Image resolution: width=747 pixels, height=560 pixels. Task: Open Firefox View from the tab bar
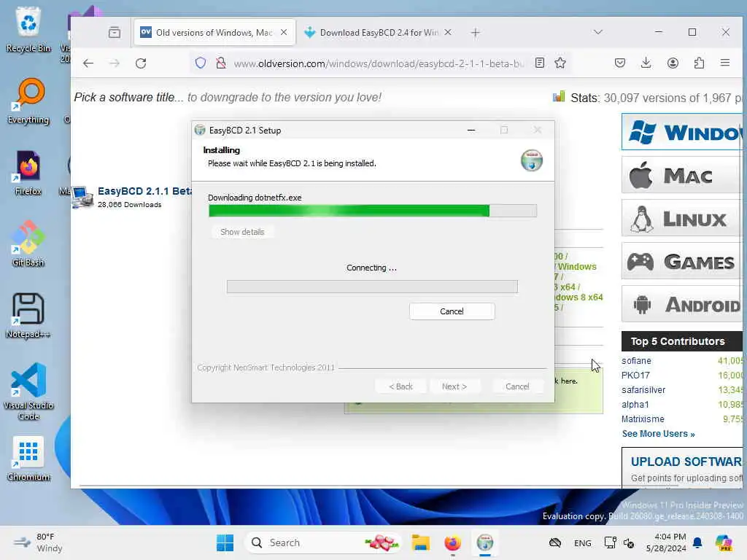click(x=115, y=32)
